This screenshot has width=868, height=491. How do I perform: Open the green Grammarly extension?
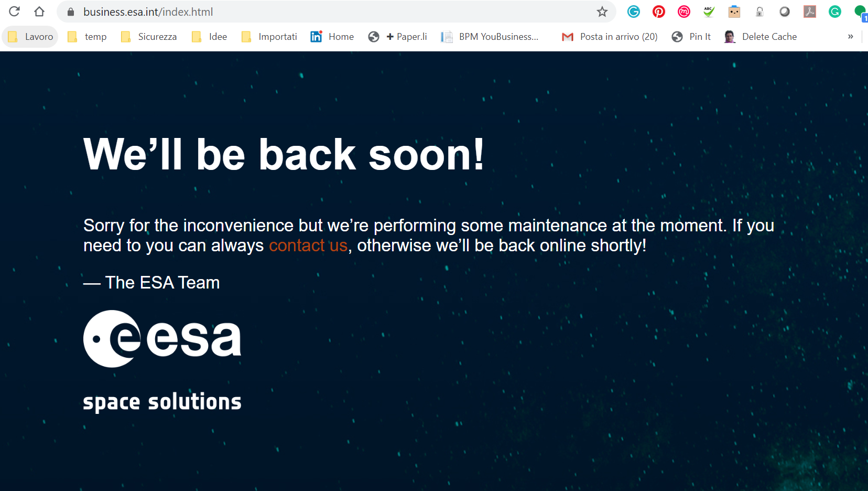point(834,12)
